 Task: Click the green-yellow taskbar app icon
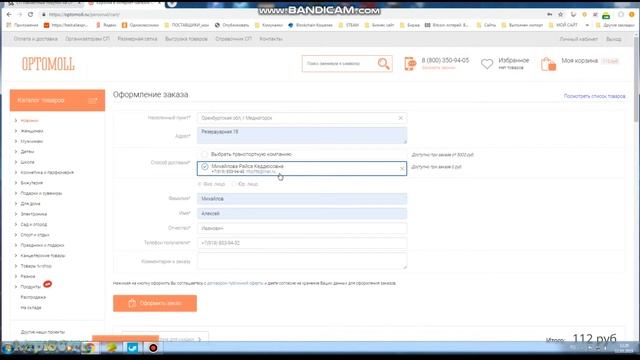[x=111, y=348]
